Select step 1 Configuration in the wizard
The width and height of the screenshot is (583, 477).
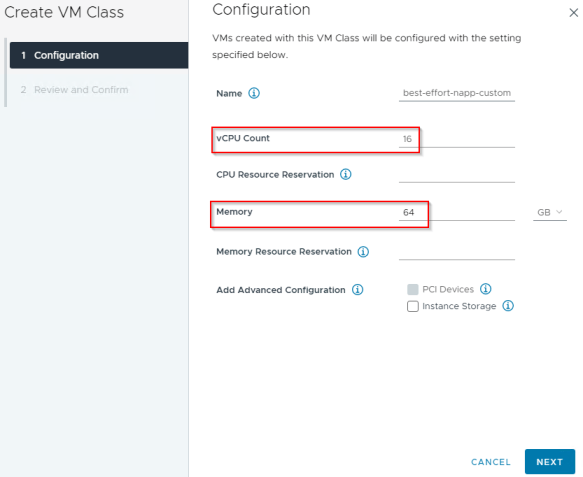click(x=99, y=55)
